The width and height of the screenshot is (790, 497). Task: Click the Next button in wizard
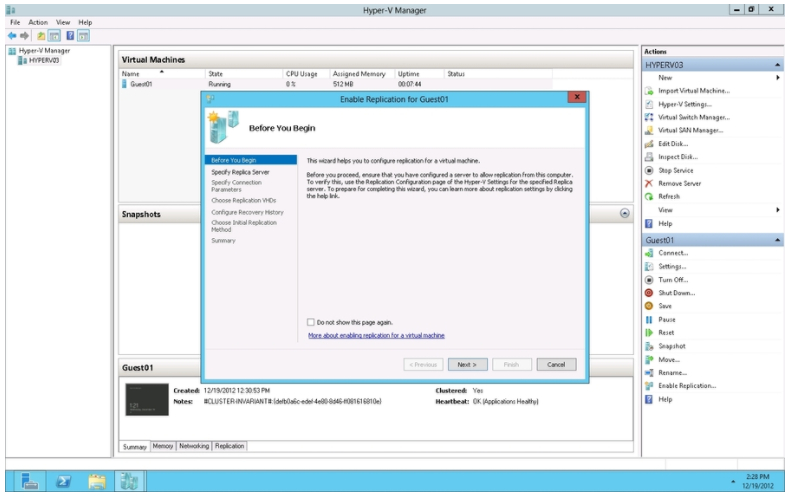point(467,364)
